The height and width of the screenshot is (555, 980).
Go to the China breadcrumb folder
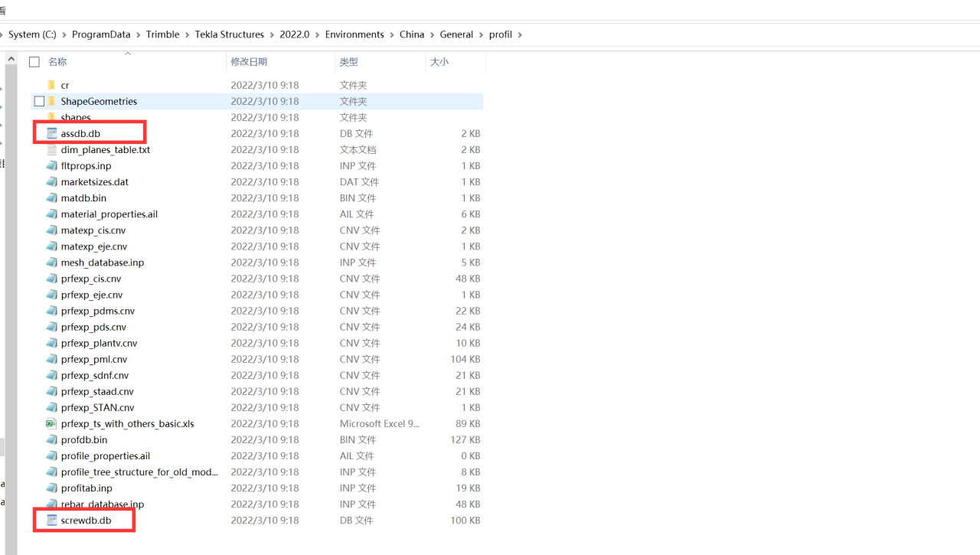click(412, 34)
